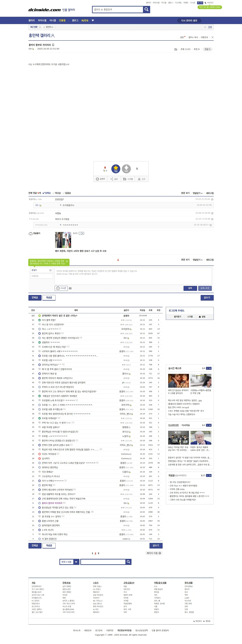242x644 pixels.
Task: Sort comments by 답글순
Action: click(67, 193)
